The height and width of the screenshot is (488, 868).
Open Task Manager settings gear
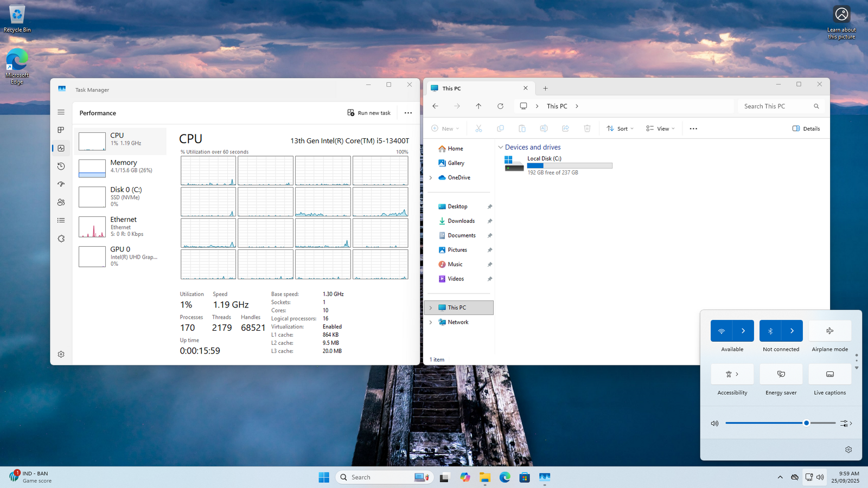[61, 354]
